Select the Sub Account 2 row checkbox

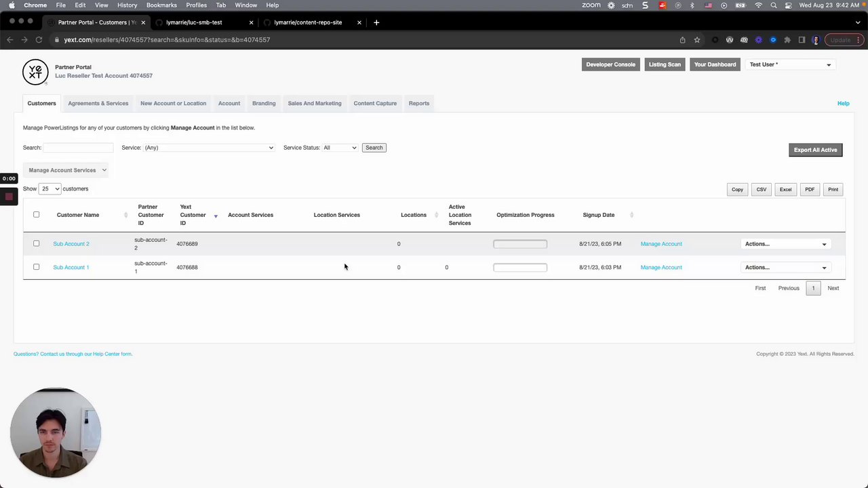(x=37, y=243)
